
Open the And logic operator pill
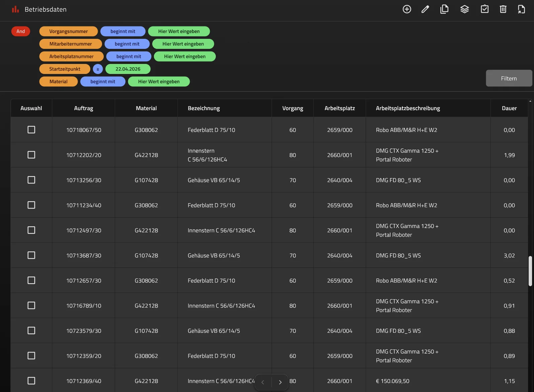coord(21,31)
